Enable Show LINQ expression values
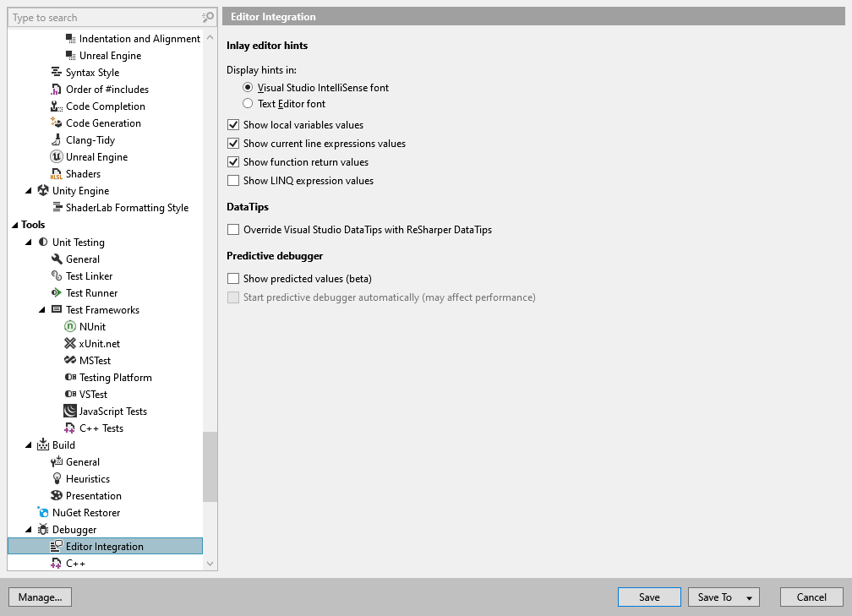The image size is (852, 616). coord(232,180)
